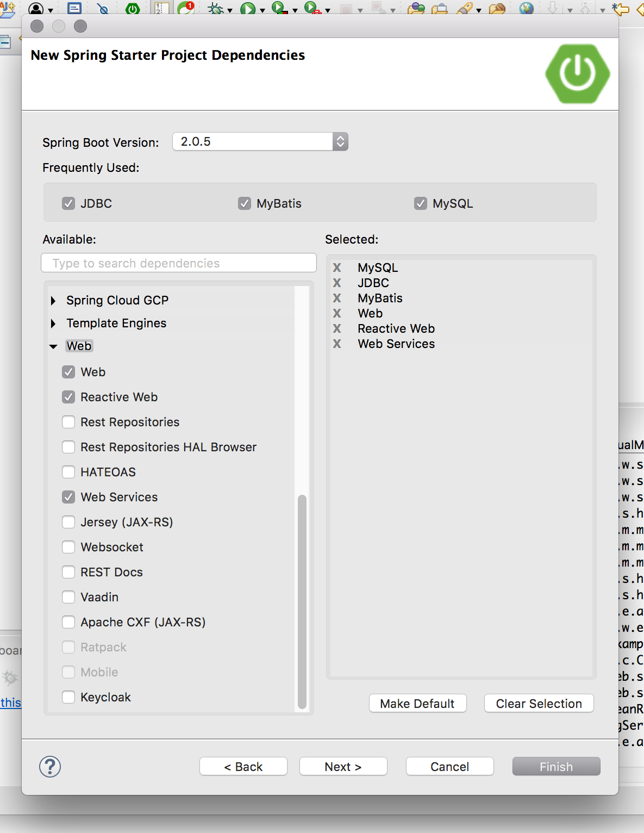Expand the Spring Cloud GCP category
Viewport: 644px width, 833px height.
53,301
